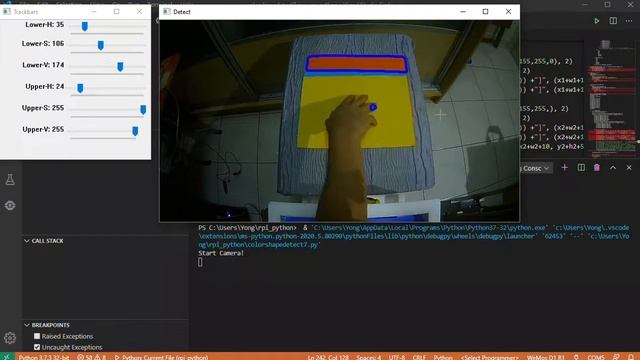Viewport: 640px width, 360px height.
Task: Open the remote explorer icon in the activity bar
Action: (x=10, y=205)
